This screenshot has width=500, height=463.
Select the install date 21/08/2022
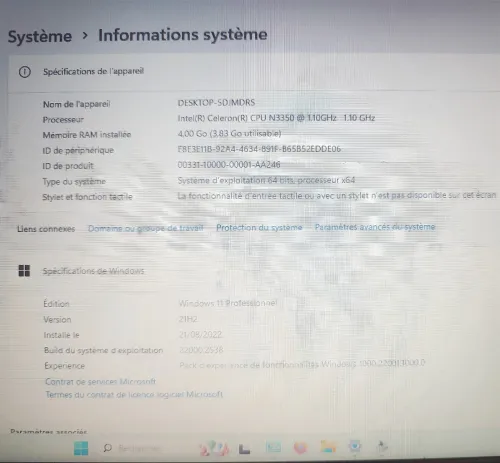coord(200,334)
